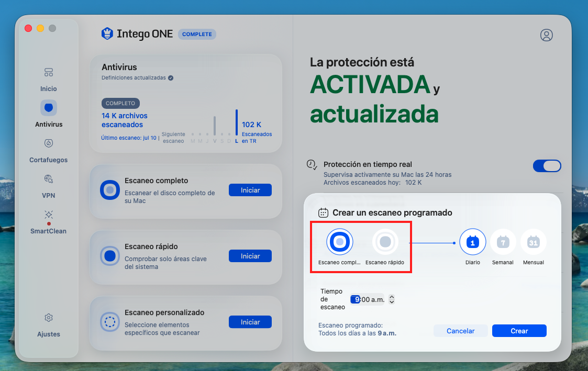Start Escaneo completo with Iniciar
588x371 pixels.
(250, 190)
